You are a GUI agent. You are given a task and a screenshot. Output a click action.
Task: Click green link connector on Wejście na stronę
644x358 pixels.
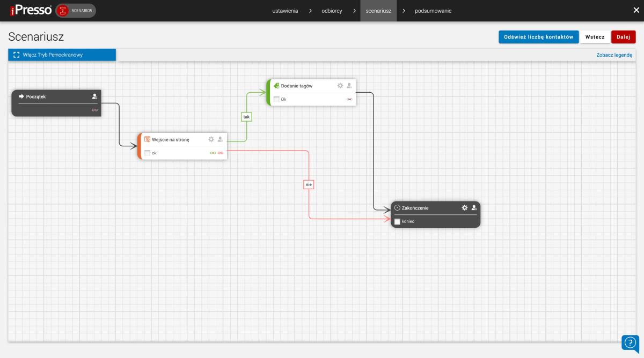[x=213, y=153]
